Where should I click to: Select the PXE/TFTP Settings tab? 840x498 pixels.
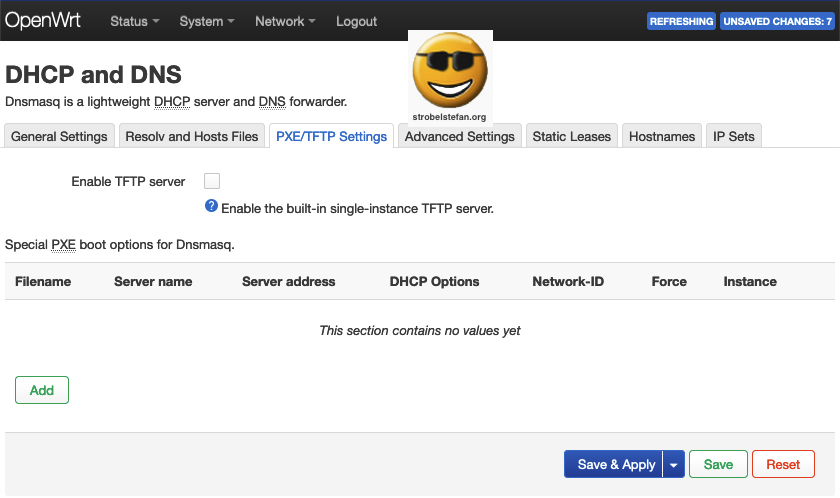tap(331, 136)
